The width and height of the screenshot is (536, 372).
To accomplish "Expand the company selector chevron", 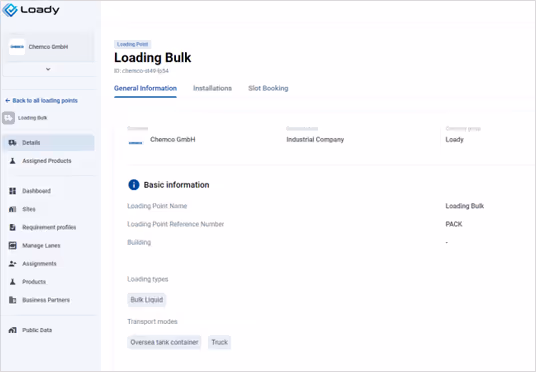I will point(48,69).
